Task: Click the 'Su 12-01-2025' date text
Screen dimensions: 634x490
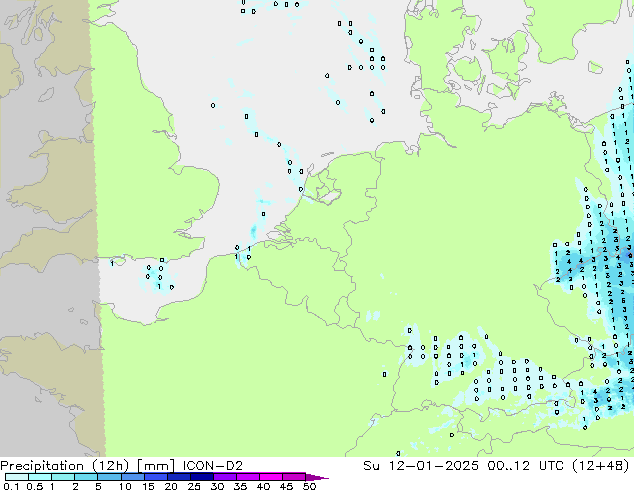Action: (421, 466)
